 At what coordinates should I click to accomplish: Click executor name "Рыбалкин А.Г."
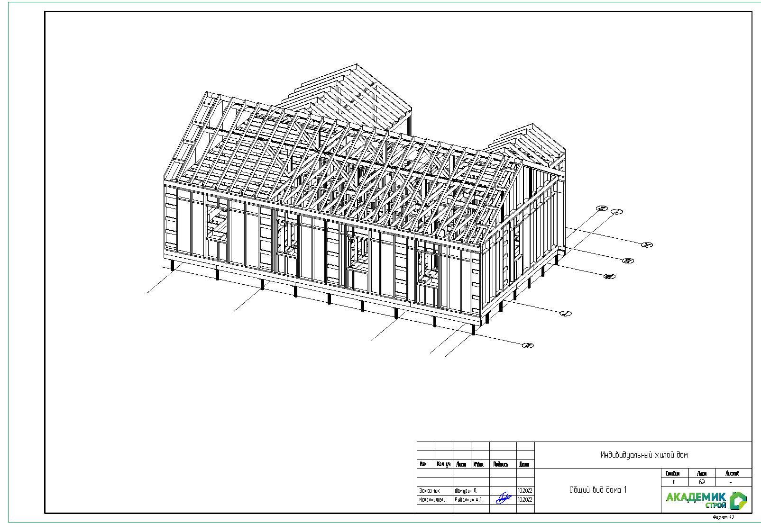[x=468, y=499]
